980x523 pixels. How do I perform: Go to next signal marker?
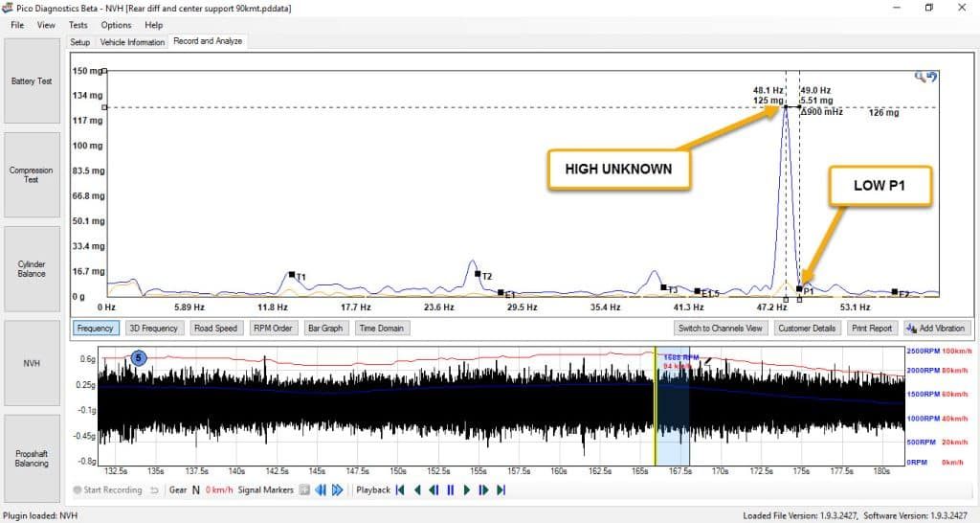(x=338, y=490)
